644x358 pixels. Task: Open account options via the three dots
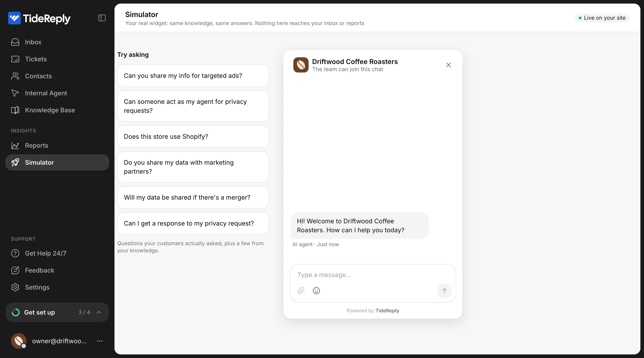pyautogui.click(x=100, y=341)
